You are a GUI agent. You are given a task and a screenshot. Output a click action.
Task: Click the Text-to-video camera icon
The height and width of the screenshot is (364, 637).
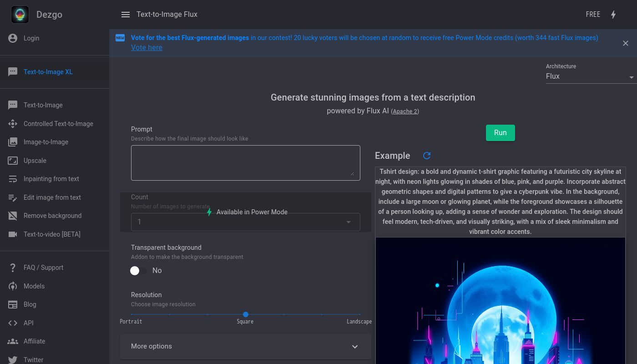click(x=13, y=234)
